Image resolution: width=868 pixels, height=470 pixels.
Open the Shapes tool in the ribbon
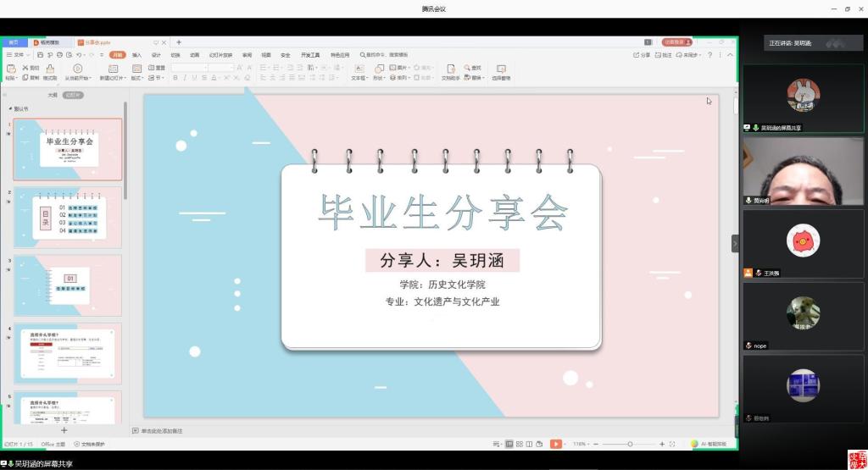click(x=378, y=69)
